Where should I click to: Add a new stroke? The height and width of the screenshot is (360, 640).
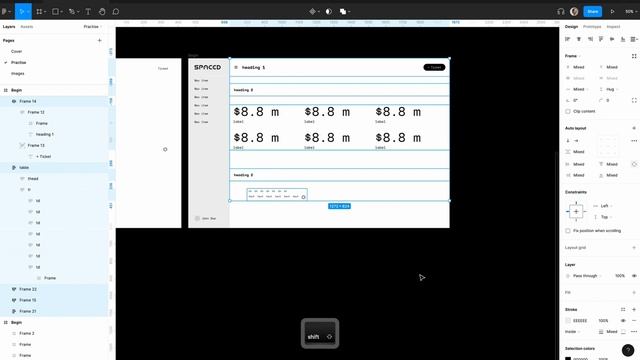(634, 309)
